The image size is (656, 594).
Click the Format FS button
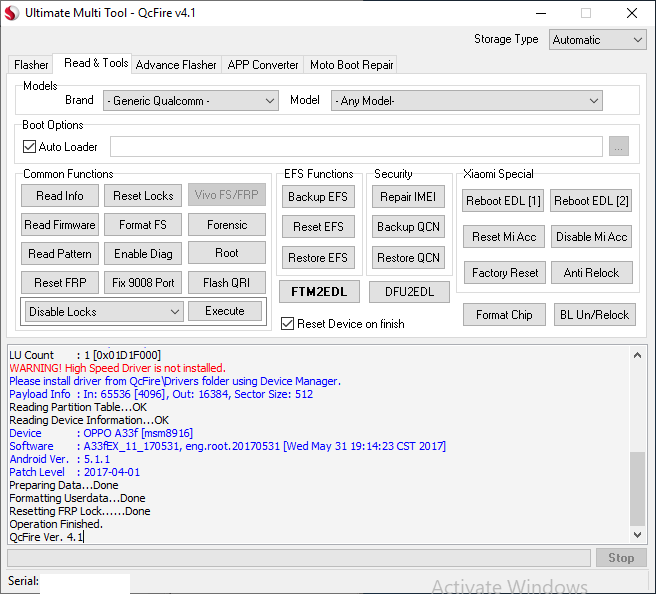click(x=143, y=225)
